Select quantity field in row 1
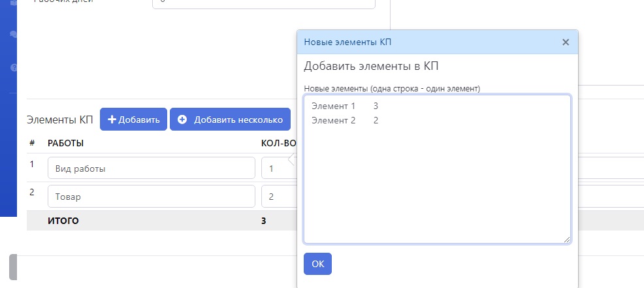Image resolution: width=644 pixels, height=288 pixels. (277, 168)
